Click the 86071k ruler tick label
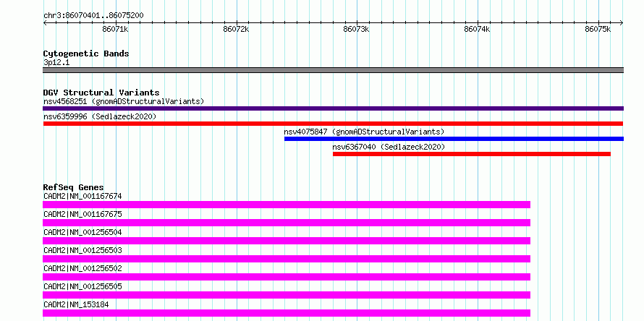The width and height of the screenshot is (644, 321). (x=116, y=29)
